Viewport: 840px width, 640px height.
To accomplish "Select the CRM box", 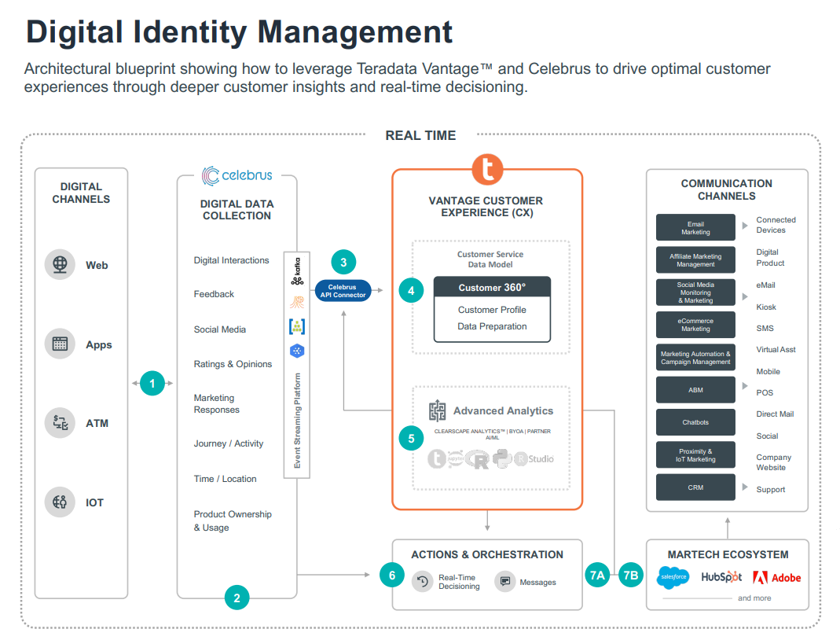I will [x=695, y=487].
